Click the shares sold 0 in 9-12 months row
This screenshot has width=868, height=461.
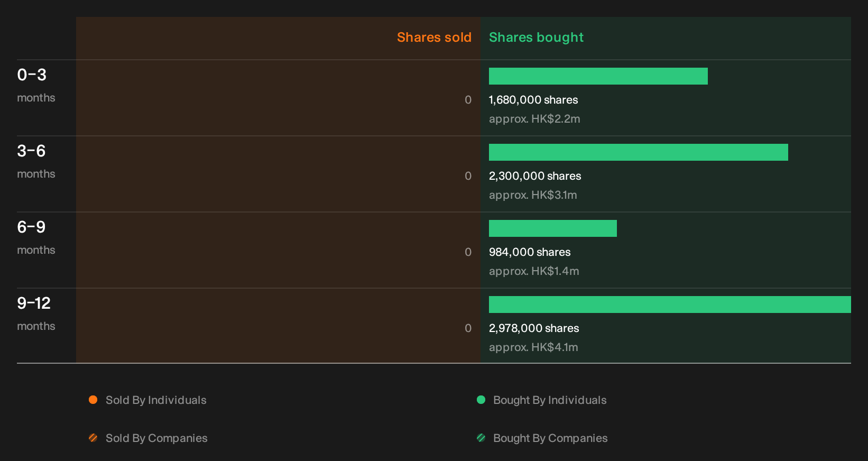[x=468, y=328]
